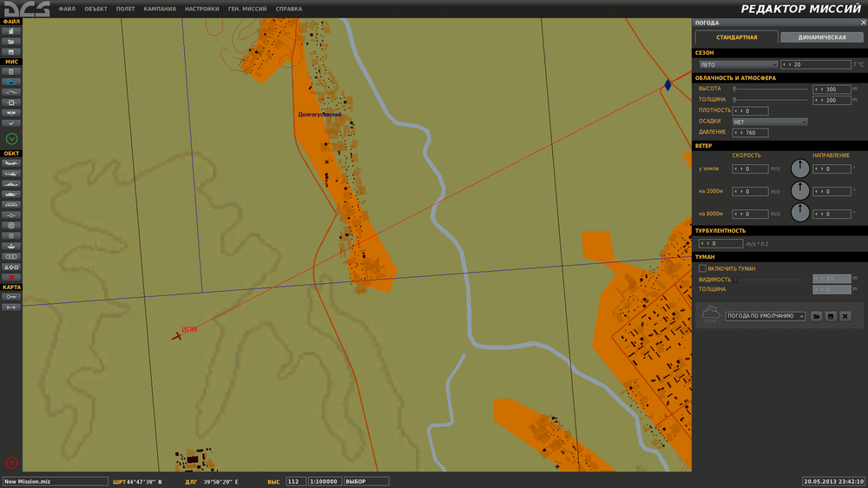
Task: Click the 8000m wind direction dial
Action: [800, 212]
